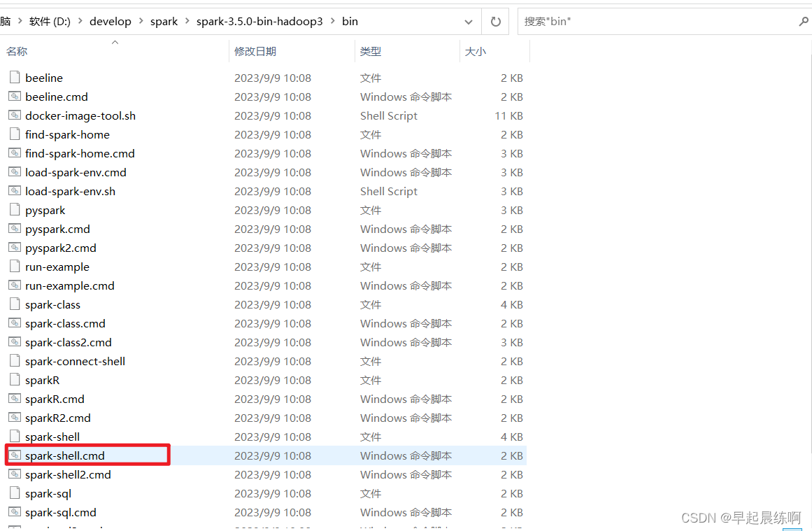Image resolution: width=812 pixels, height=531 pixels.
Task: Select the spark-sql.cmd file name
Action: tap(61, 512)
